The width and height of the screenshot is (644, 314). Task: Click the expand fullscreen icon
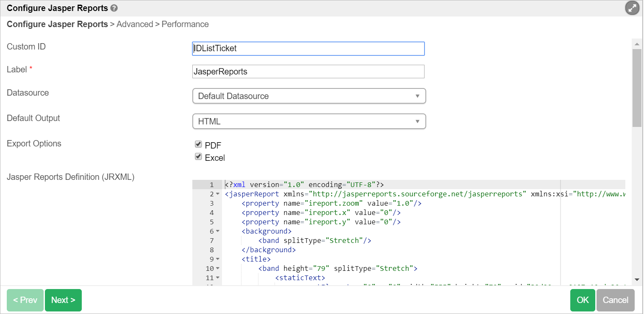coord(632,8)
